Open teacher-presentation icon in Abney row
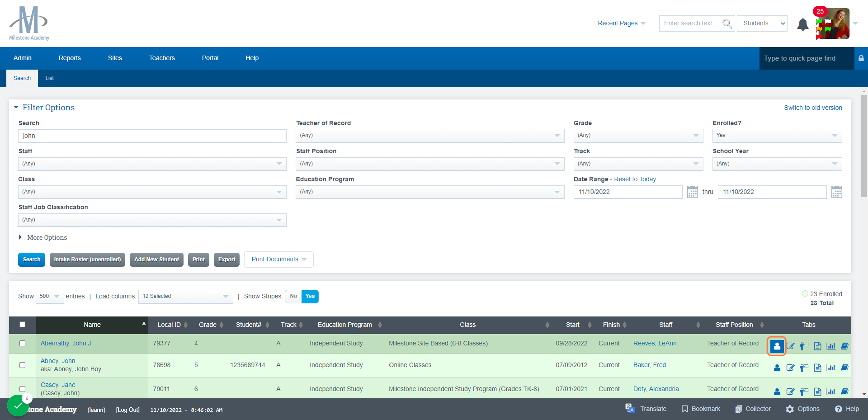The height and width of the screenshot is (420, 868). click(x=804, y=368)
